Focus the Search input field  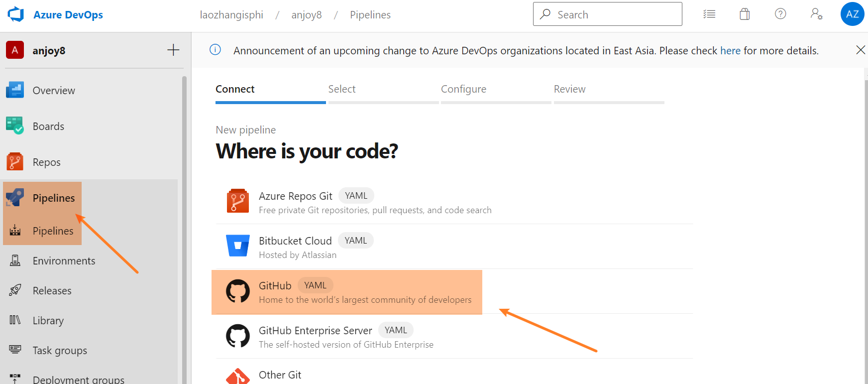(607, 14)
